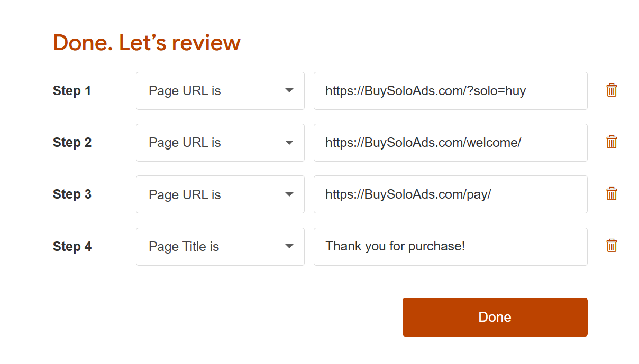This screenshot has width=639, height=364.
Task: Remove Step 2 with the trash icon
Action: tap(611, 142)
